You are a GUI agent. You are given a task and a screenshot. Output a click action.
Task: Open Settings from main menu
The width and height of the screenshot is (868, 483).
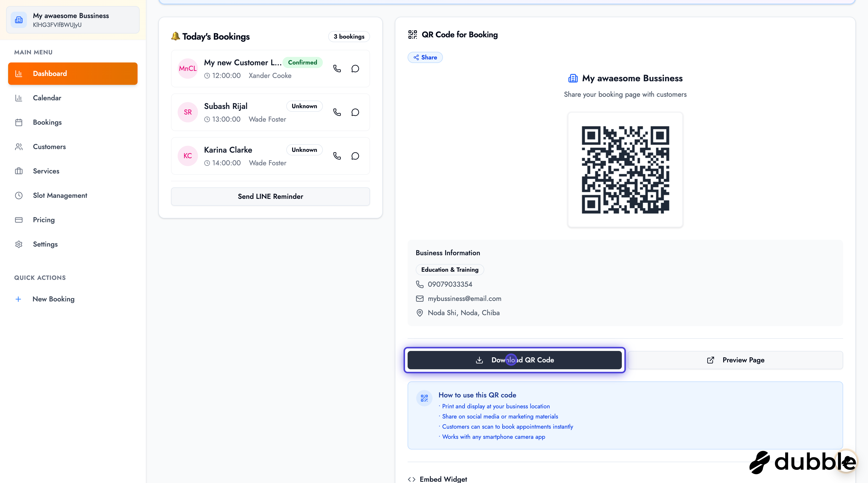pyautogui.click(x=45, y=244)
